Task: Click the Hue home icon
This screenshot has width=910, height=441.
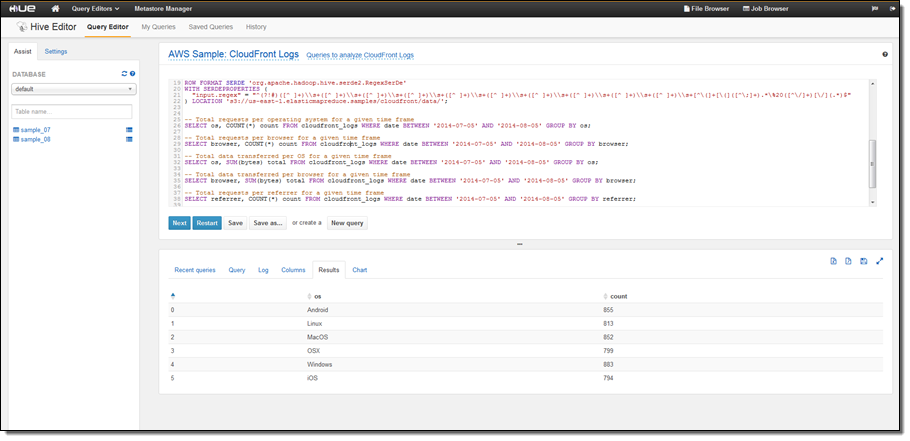Action: [x=56, y=8]
